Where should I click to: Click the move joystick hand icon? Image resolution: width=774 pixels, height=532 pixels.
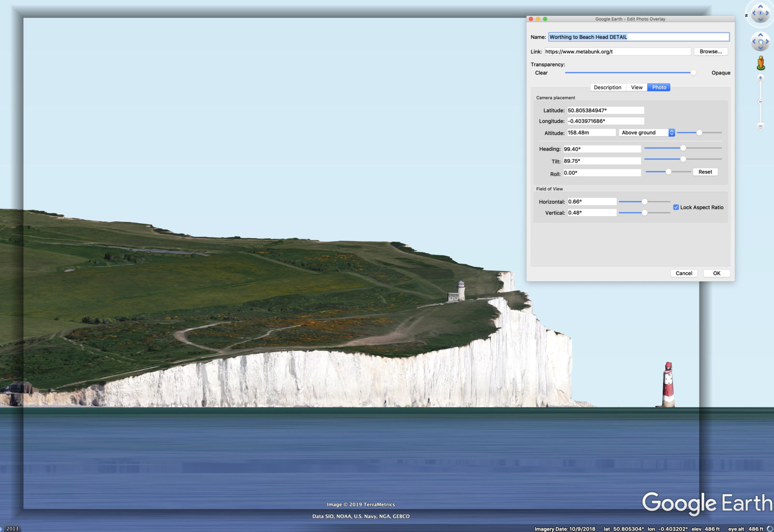tap(760, 42)
